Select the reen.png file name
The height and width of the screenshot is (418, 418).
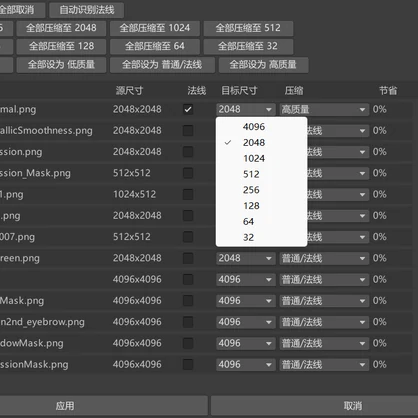(x=20, y=258)
